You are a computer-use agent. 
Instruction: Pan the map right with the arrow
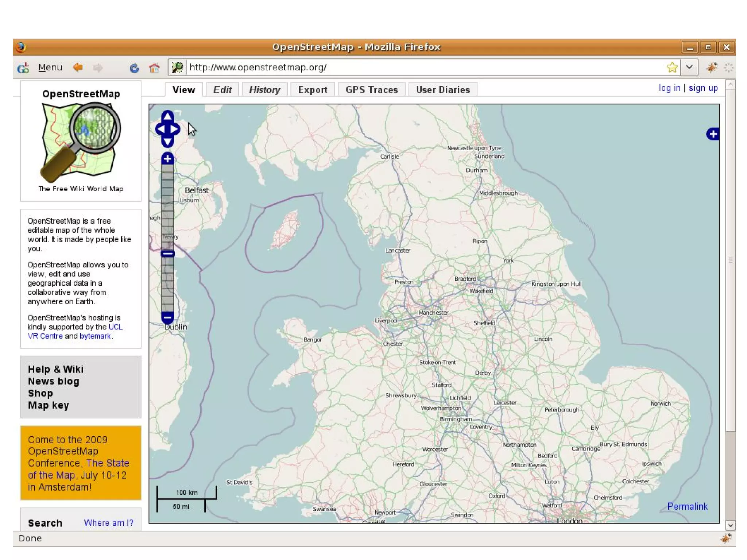pyautogui.click(x=174, y=129)
